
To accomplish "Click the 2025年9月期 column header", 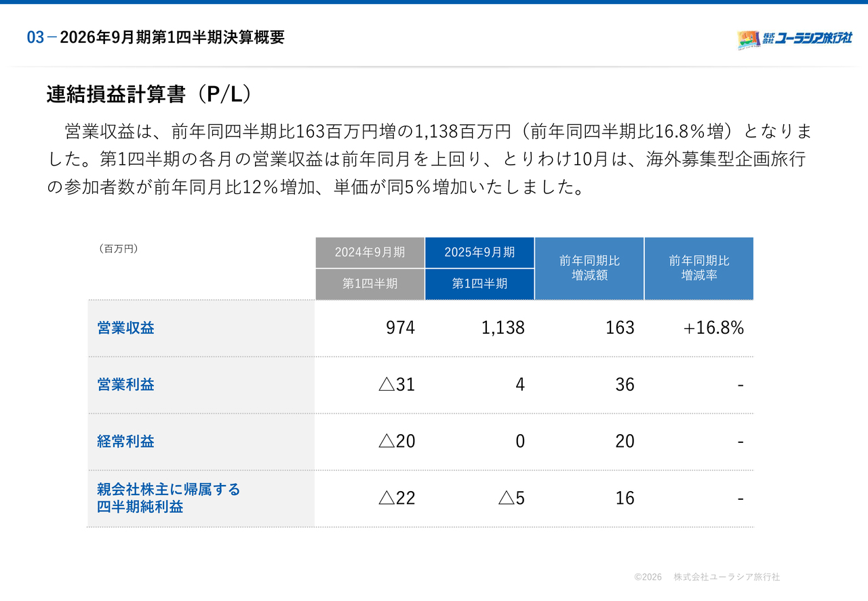I will click(479, 252).
